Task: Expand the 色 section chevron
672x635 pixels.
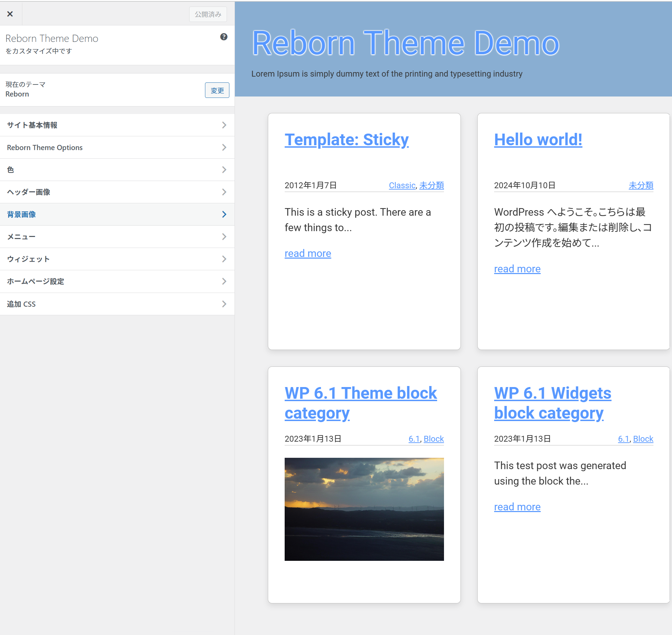Action: pyautogui.click(x=224, y=170)
